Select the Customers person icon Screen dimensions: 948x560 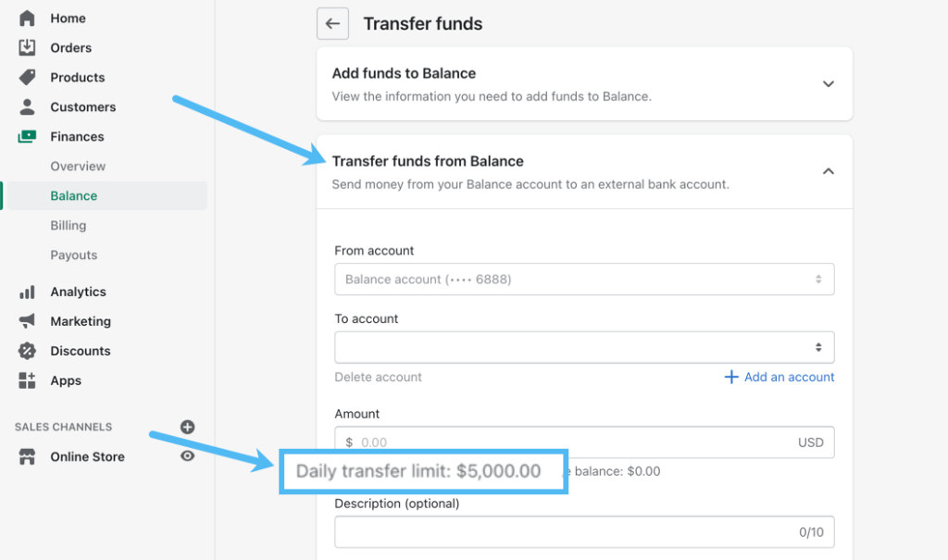(x=27, y=106)
